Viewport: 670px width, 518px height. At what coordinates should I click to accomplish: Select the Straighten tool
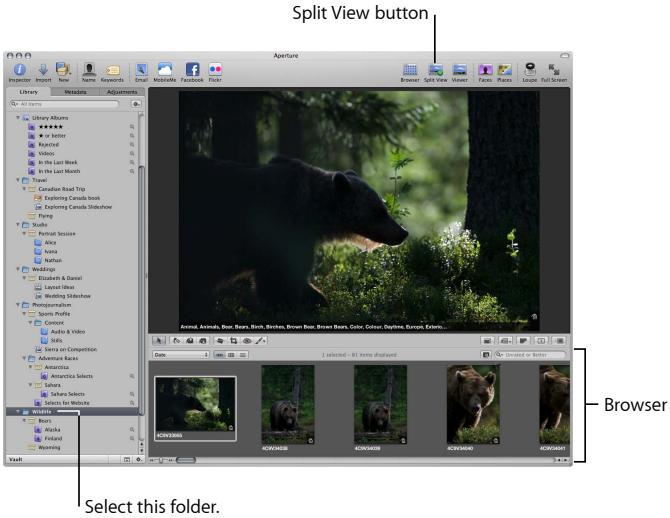pyautogui.click(x=220, y=341)
